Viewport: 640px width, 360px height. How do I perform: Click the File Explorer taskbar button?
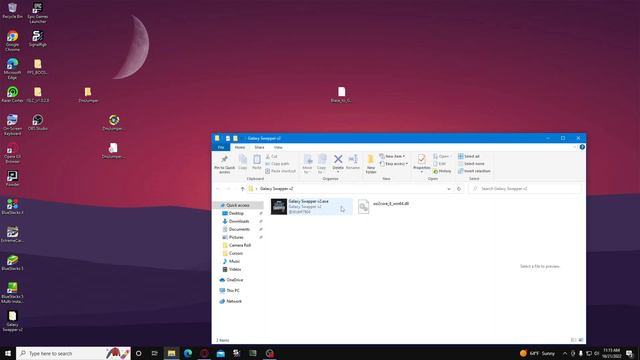click(x=171, y=353)
